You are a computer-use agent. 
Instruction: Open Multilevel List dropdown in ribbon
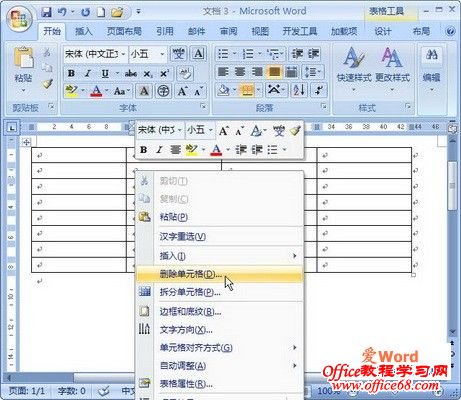point(282,53)
